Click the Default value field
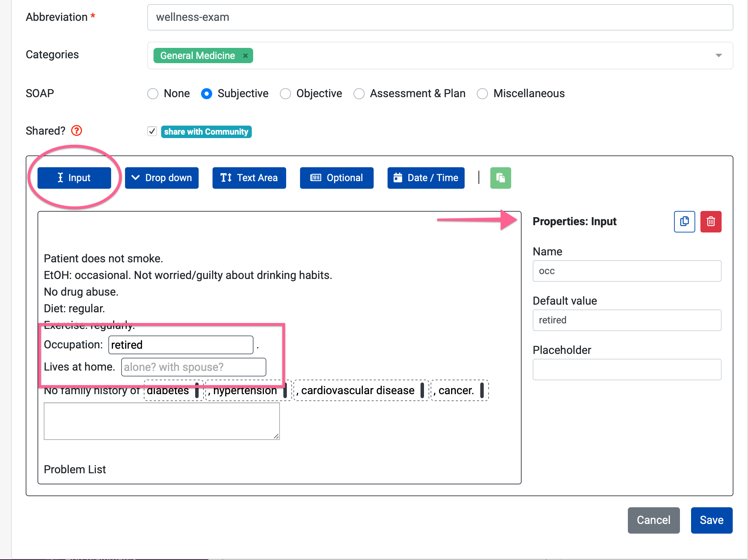Image resolution: width=748 pixels, height=560 pixels. 626,320
